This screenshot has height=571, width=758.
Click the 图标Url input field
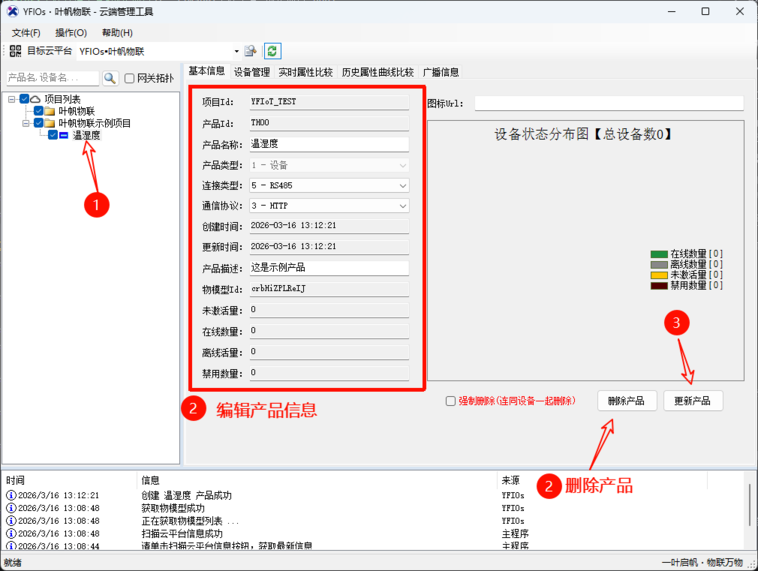pyautogui.click(x=609, y=103)
